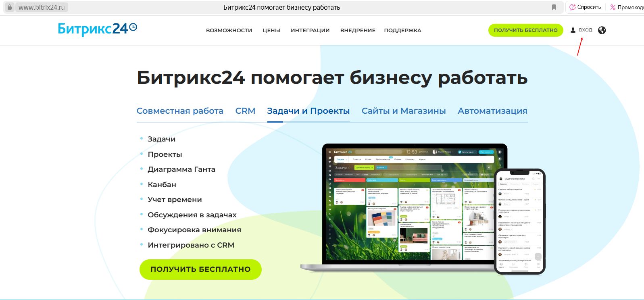
Task: Click the www.bitrix24.ru address field
Action: click(x=42, y=7)
